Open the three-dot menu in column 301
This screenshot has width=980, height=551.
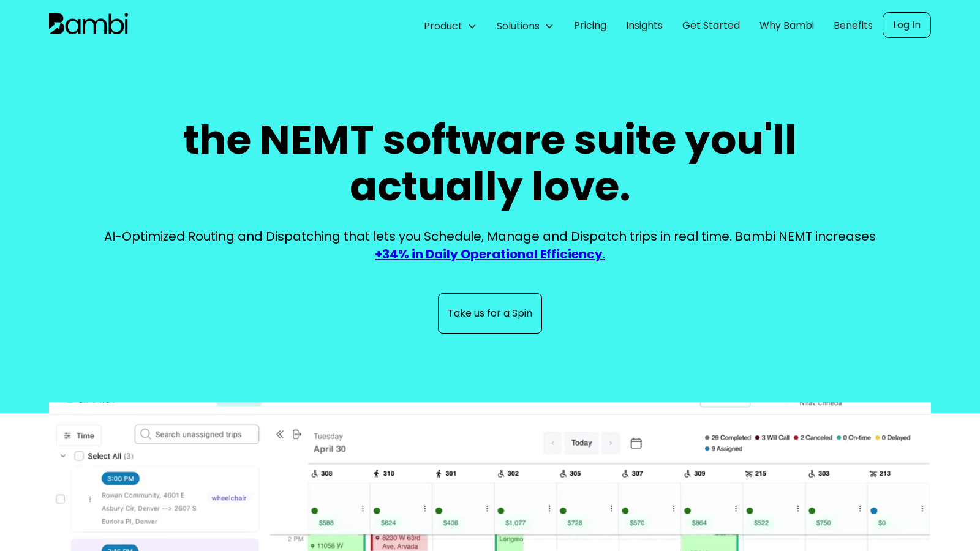[x=487, y=509]
